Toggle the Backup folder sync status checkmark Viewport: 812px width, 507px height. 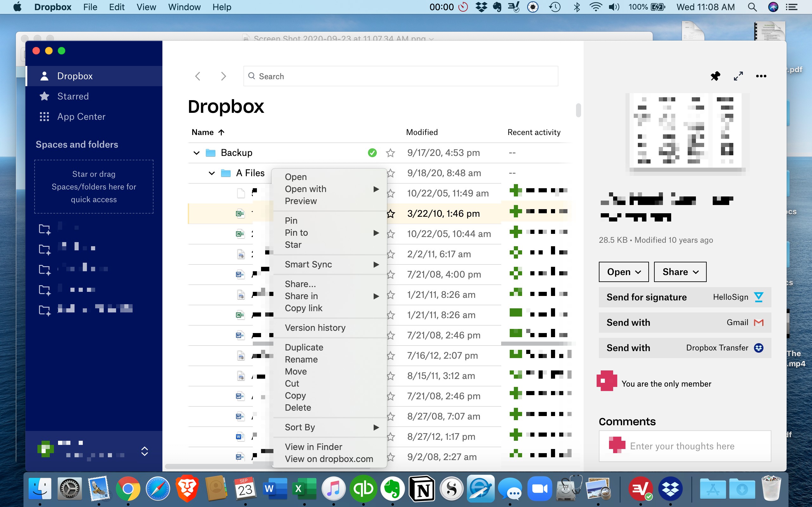coord(372,152)
